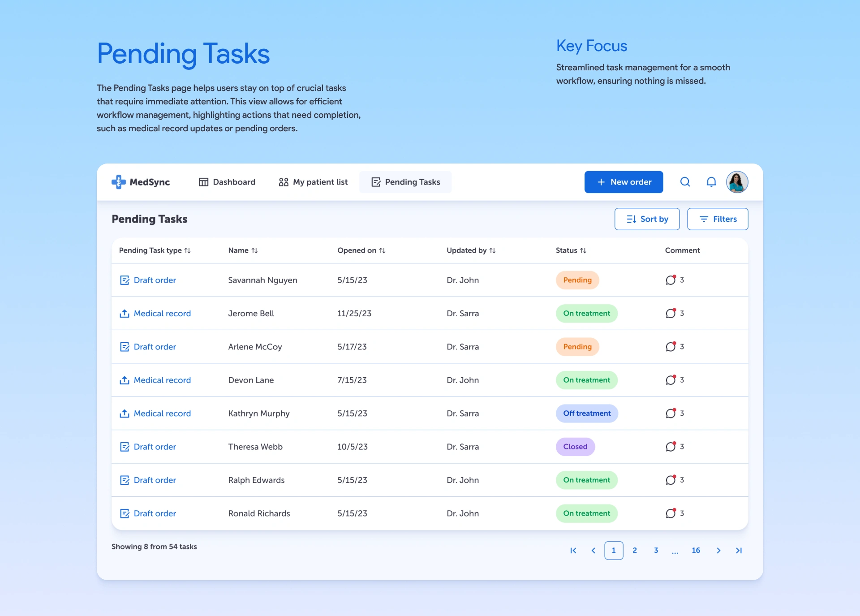The height and width of the screenshot is (616, 860).
Task: Open comment bubble on Theresa Webb's row
Action: pyautogui.click(x=671, y=447)
